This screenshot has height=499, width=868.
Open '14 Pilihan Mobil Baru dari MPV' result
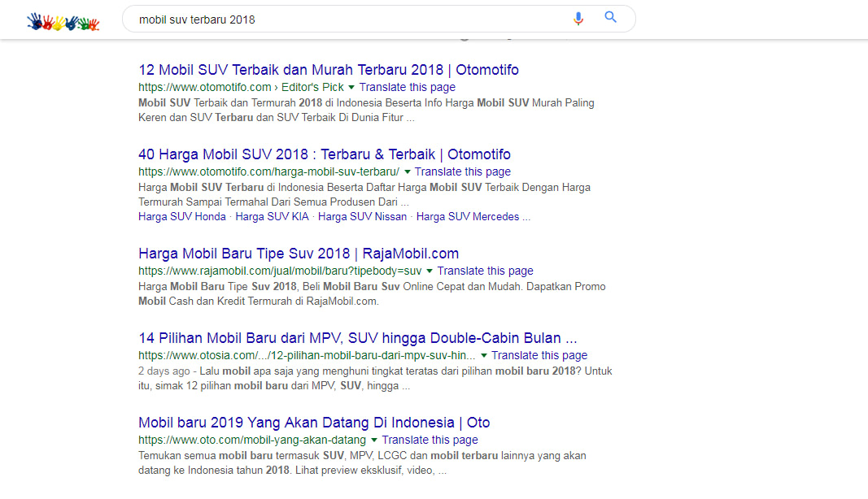point(358,338)
